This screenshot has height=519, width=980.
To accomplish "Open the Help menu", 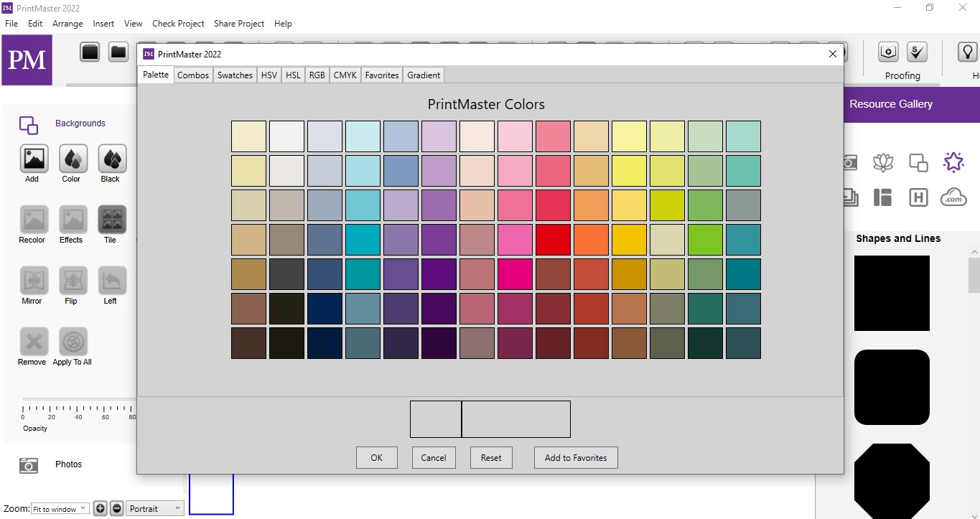I will (283, 24).
